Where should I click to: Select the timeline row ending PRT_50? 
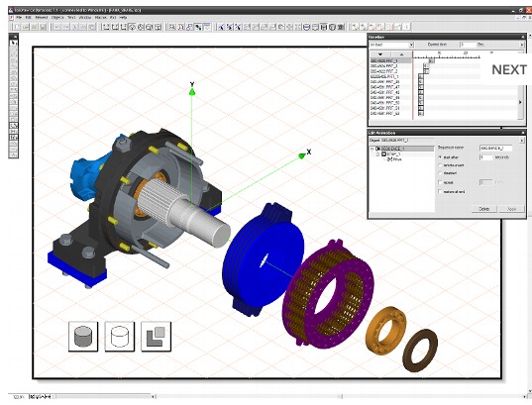[x=391, y=103]
